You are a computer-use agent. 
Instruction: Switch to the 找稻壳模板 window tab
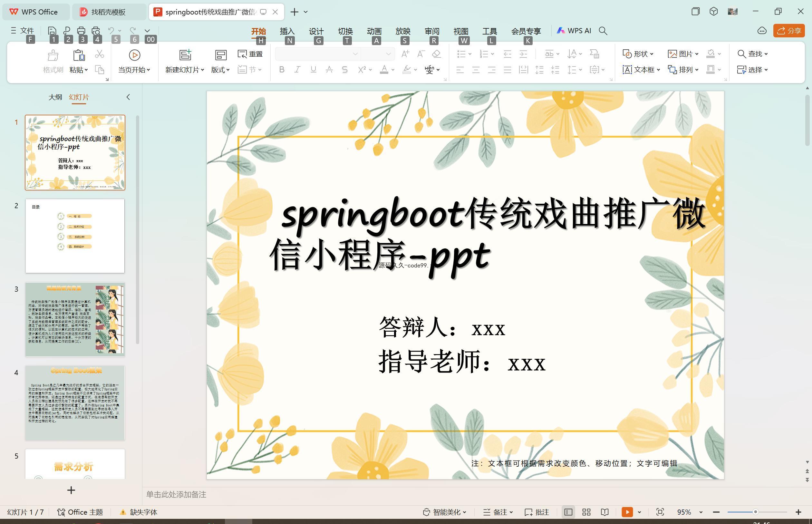coord(109,12)
